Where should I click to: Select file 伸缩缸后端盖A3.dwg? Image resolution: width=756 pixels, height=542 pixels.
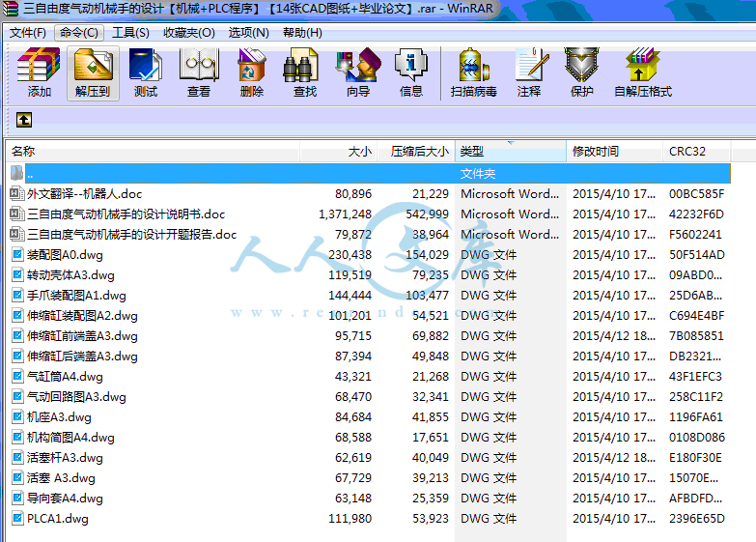pos(82,357)
